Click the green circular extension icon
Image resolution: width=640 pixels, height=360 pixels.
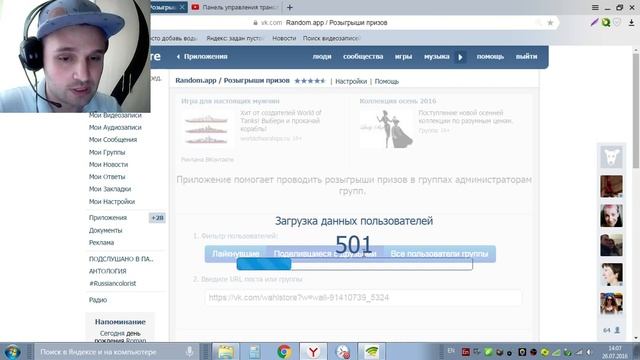click(606, 22)
